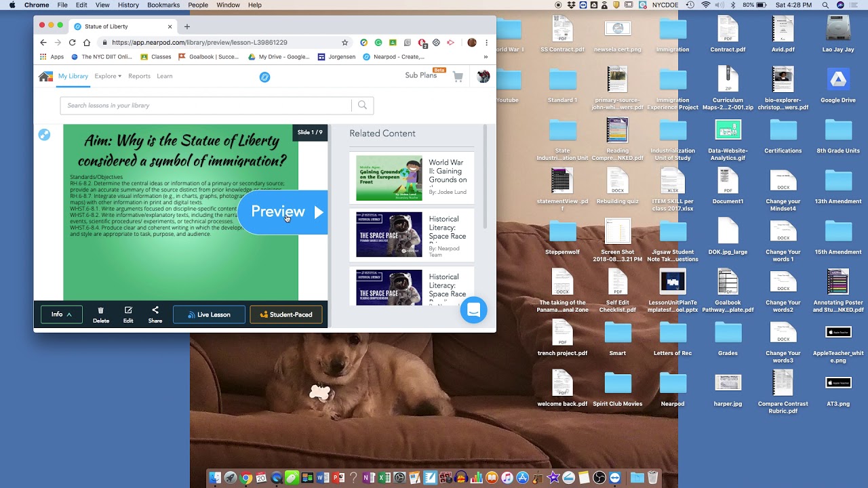Open Chrome three-dot menu
The width and height of the screenshot is (868, 488).
click(x=486, y=43)
